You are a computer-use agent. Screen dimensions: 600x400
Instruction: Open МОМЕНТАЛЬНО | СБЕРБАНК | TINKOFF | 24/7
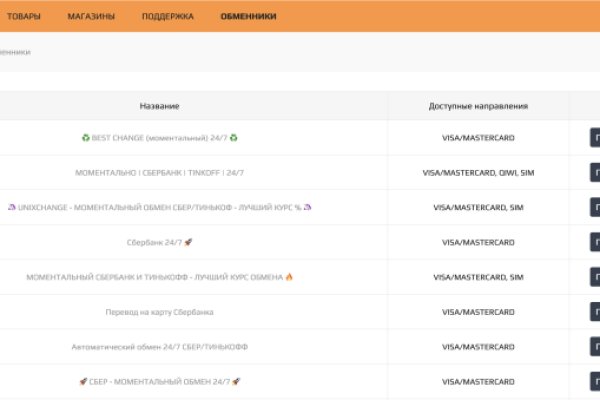[x=160, y=172]
